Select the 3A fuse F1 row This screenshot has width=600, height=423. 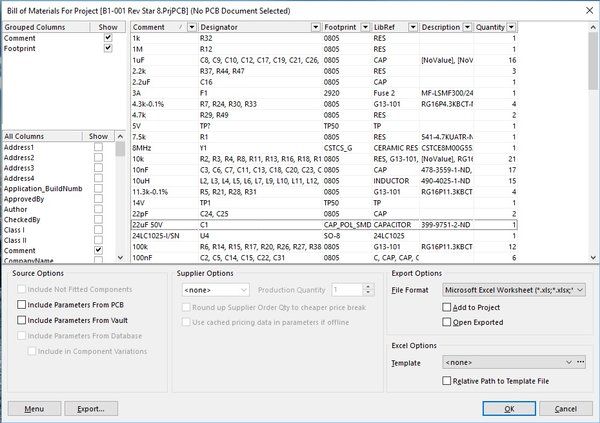tap(324, 93)
